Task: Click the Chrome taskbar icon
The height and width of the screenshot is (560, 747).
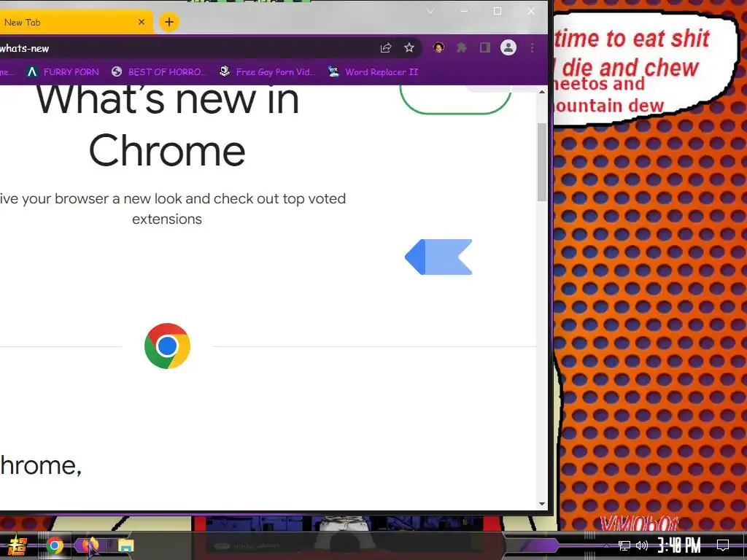Action: (54, 545)
